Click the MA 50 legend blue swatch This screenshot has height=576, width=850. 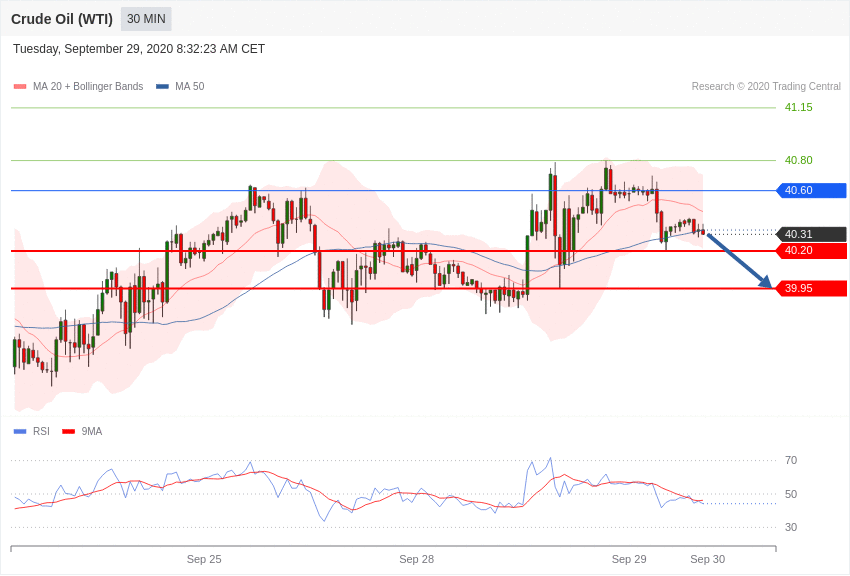(x=162, y=87)
